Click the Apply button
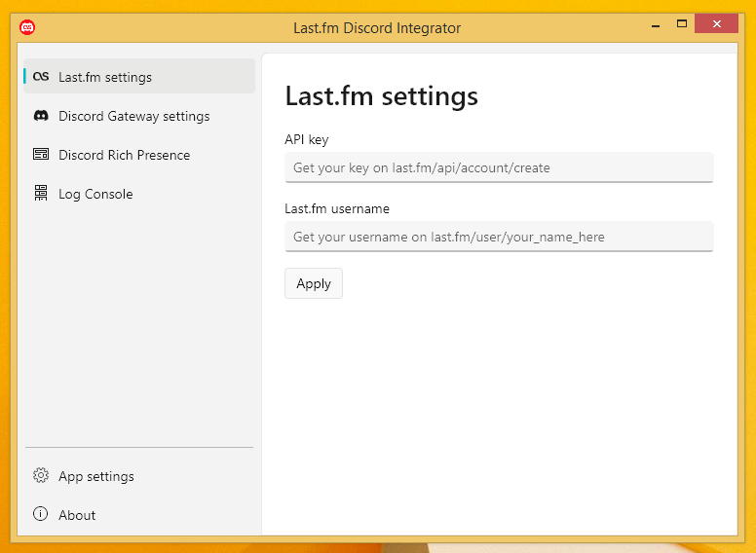The height and width of the screenshot is (553, 756). [314, 283]
